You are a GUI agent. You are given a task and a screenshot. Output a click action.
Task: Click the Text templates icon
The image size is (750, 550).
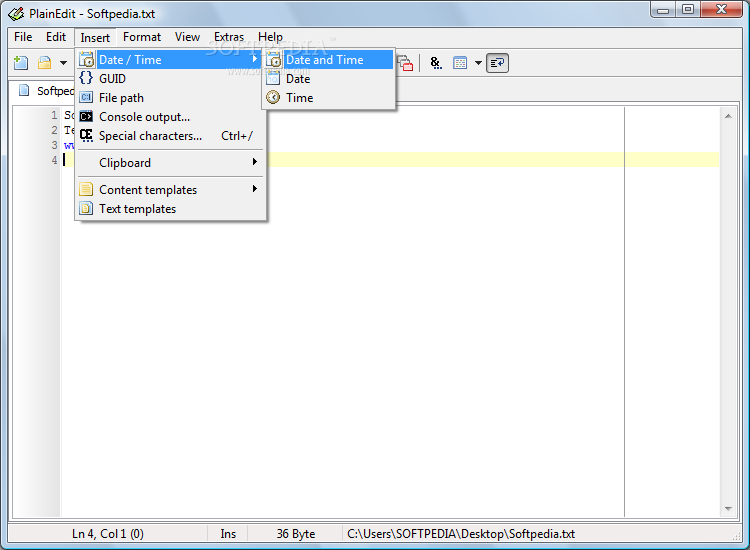[x=86, y=209]
